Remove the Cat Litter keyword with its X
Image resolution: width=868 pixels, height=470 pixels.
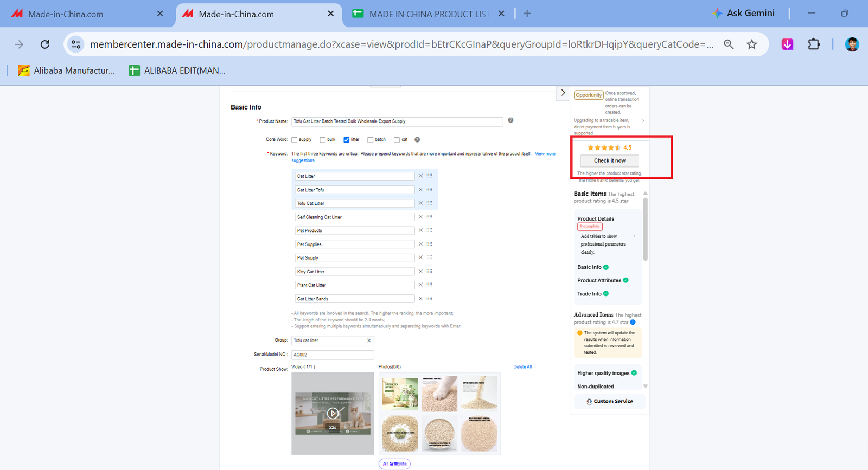[420, 176]
